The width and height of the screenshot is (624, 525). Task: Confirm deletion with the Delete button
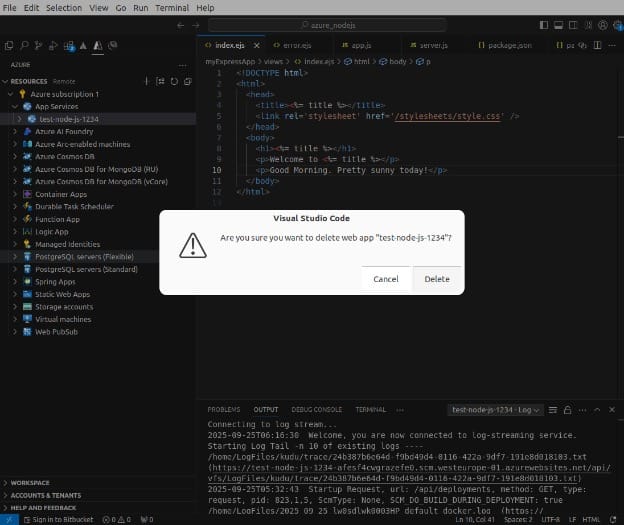pos(437,279)
